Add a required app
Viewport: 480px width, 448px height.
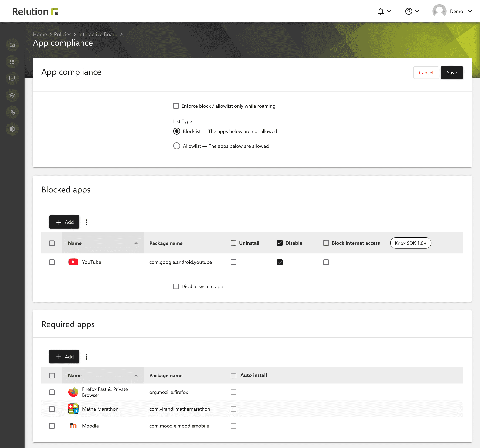pos(64,357)
